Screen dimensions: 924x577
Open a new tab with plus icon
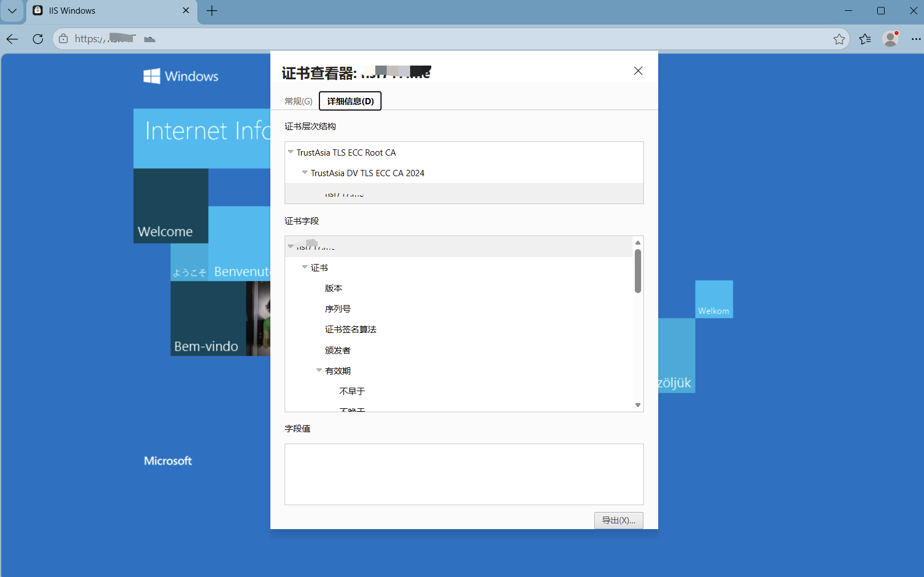[212, 11]
